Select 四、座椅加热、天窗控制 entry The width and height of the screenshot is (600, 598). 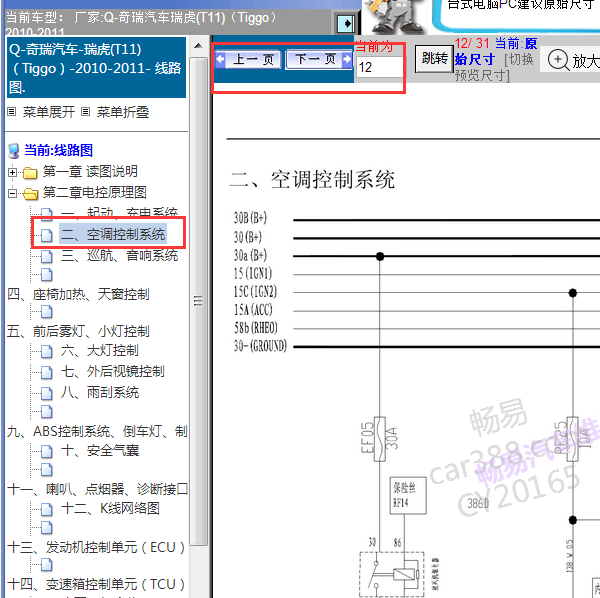78,294
